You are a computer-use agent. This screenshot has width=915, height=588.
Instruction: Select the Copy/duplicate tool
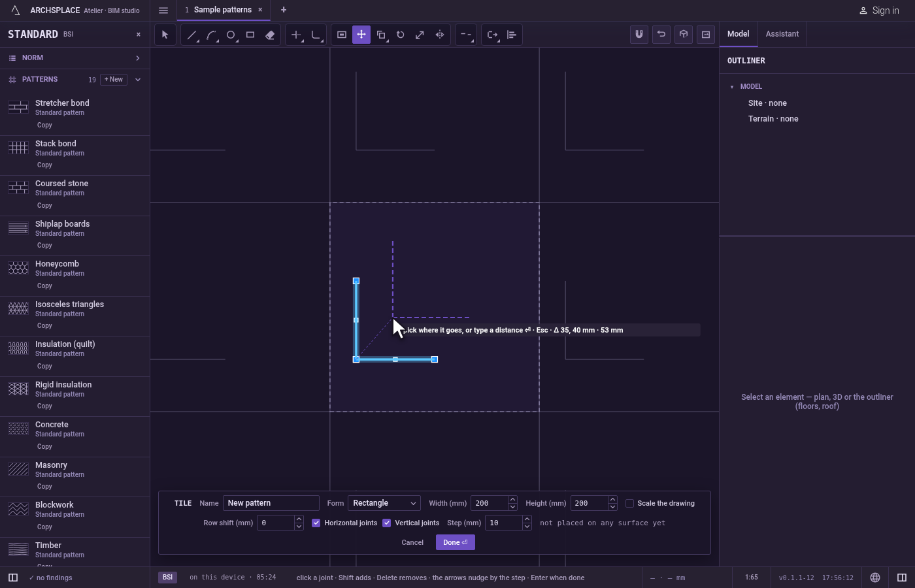coord(381,35)
